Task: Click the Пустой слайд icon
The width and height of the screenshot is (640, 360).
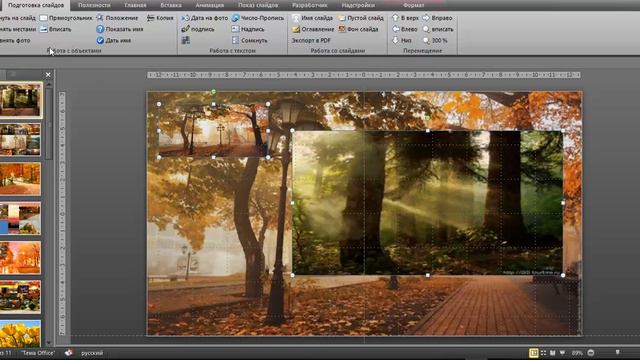Action: 342,18
